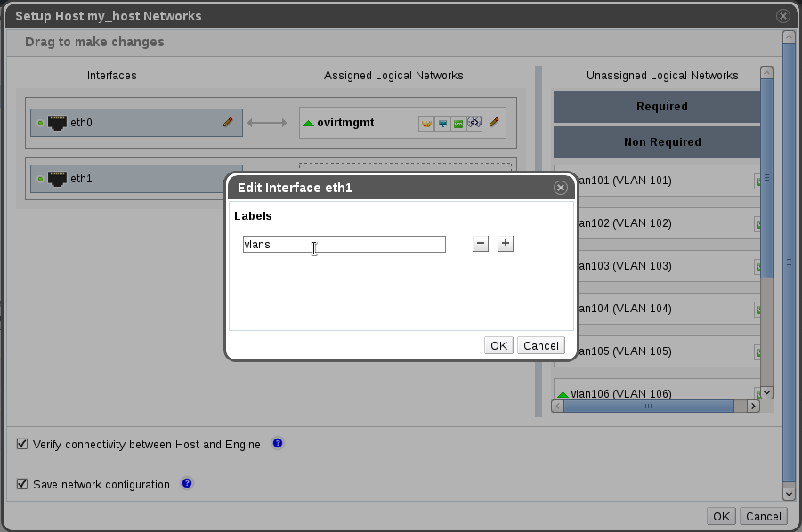Click the info icon beside Save network configuration

(x=187, y=483)
